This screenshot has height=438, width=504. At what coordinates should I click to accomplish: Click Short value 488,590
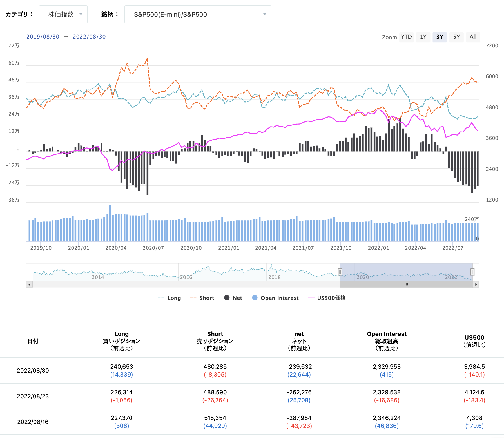tap(215, 392)
